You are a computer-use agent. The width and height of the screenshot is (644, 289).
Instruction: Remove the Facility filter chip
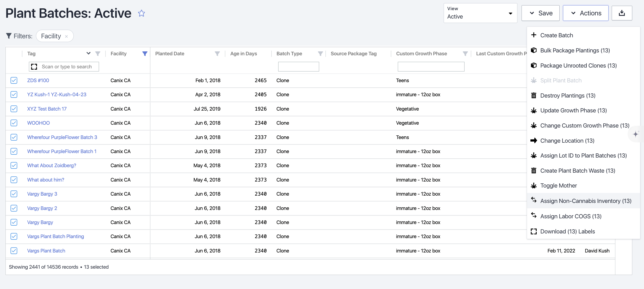tap(67, 36)
